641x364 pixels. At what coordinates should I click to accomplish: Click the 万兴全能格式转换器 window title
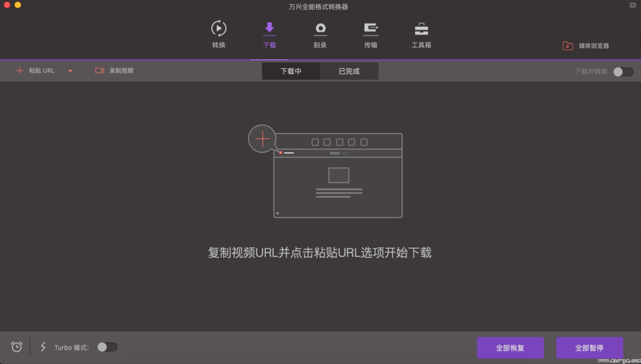(x=318, y=7)
